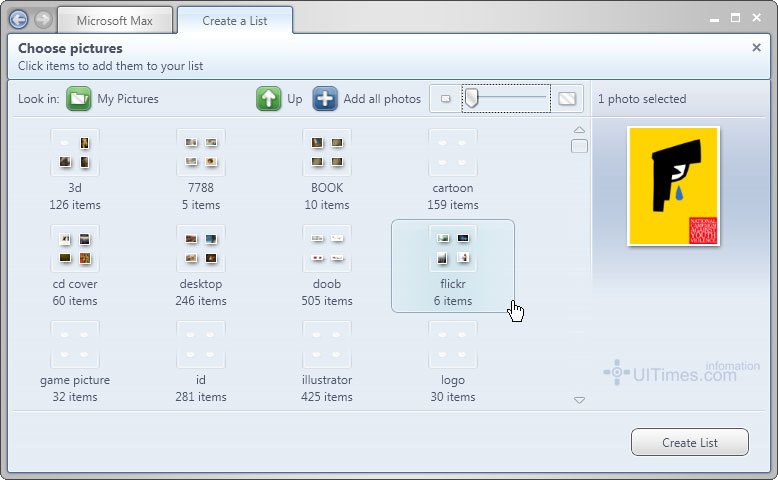Click the '246 items' text under desktop
This screenshot has width=778, height=480.
point(201,301)
